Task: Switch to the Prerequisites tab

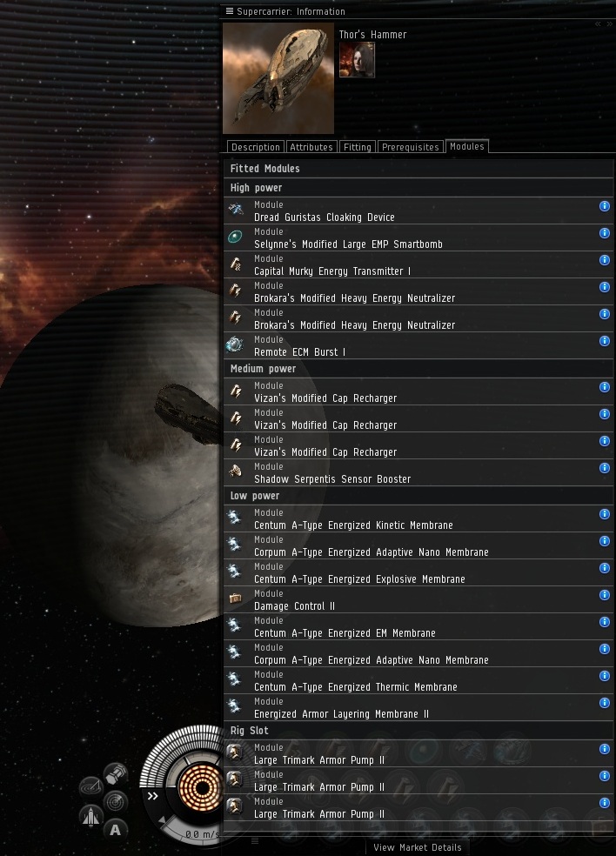Action: (x=410, y=147)
